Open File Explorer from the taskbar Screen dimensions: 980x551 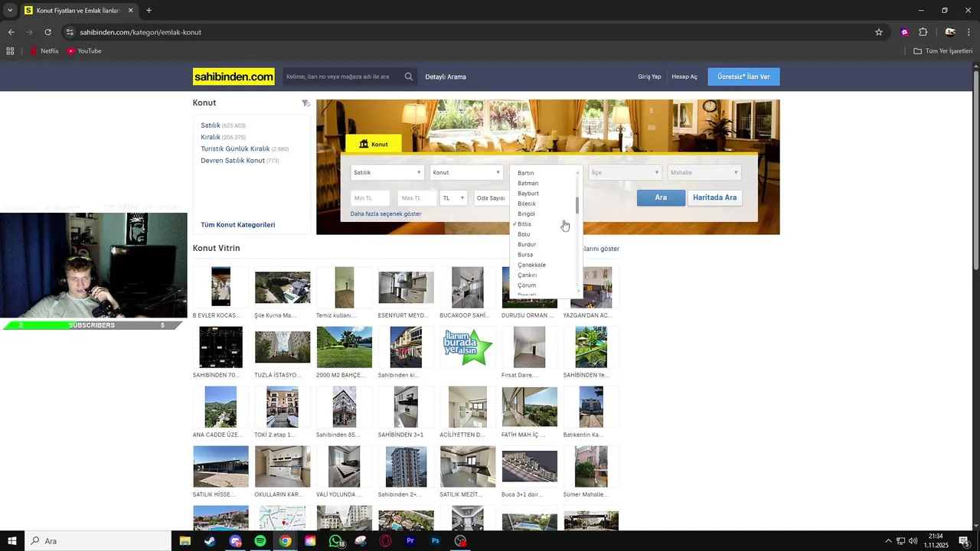[185, 541]
